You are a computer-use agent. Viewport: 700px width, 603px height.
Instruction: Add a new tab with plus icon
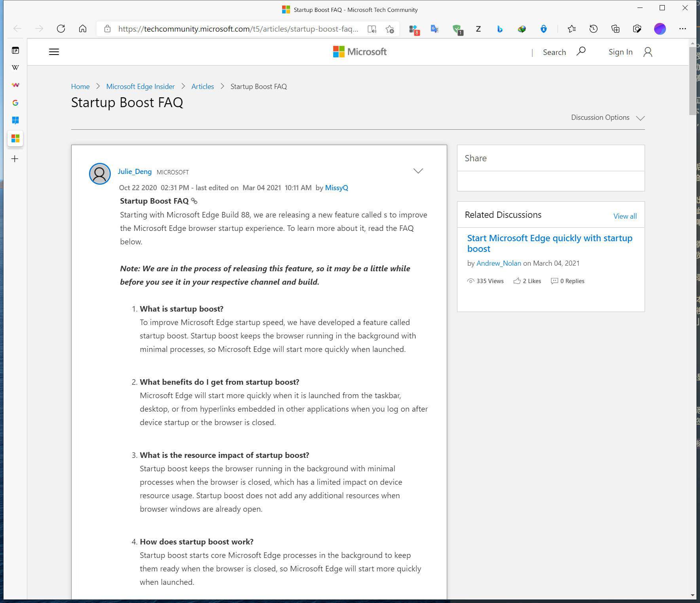tap(15, 159)
